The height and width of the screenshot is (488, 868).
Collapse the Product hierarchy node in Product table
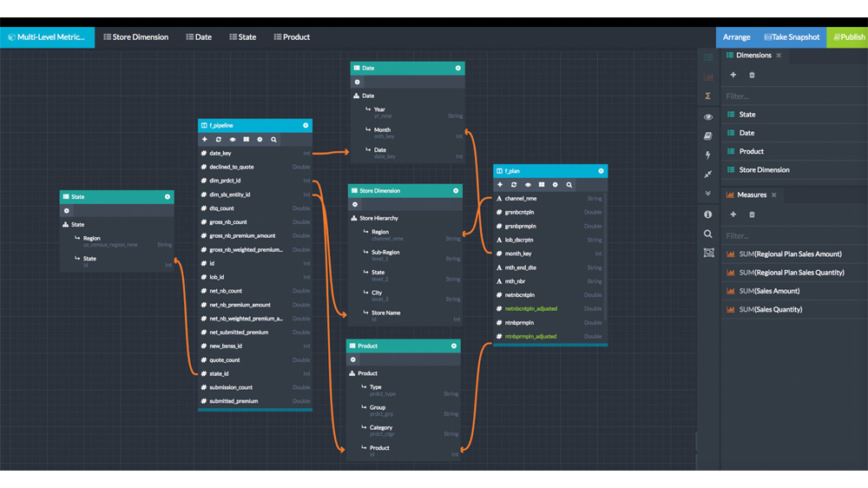click(x=352, y=373)
